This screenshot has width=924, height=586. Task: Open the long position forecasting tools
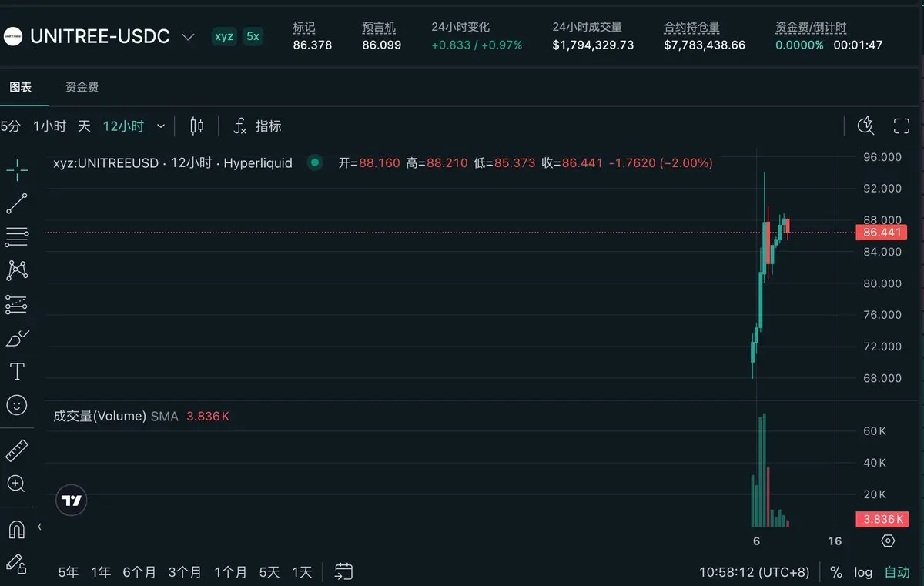point(17,305)
